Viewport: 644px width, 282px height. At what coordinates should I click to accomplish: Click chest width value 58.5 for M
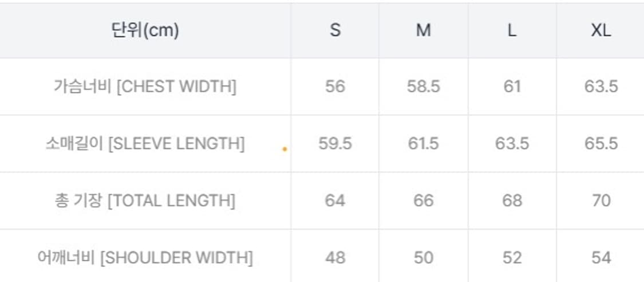click(423, 87)
